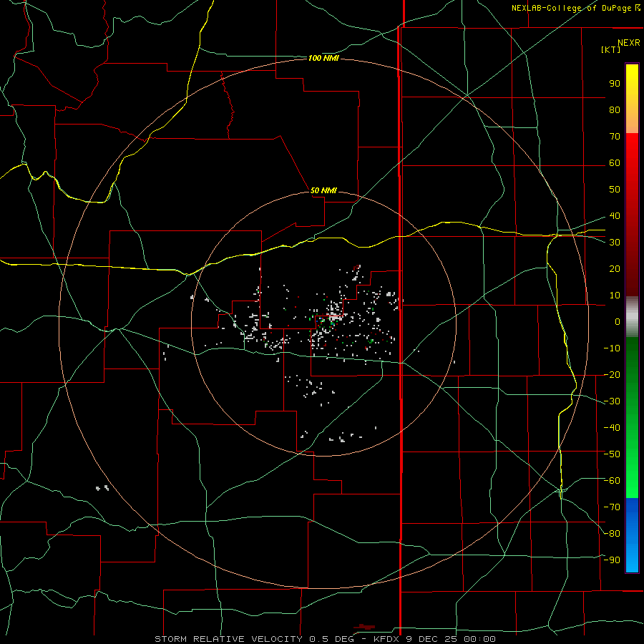This screenshot has width=644, height=644.
Task: Click the 70 value on the velocity scale
Action: 615,137
